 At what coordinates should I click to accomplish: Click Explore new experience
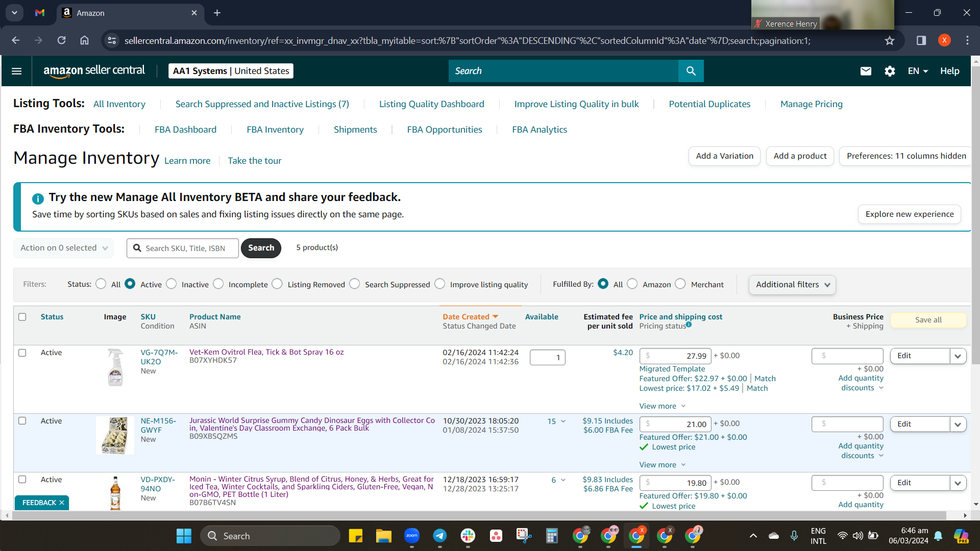pos(910,214)
